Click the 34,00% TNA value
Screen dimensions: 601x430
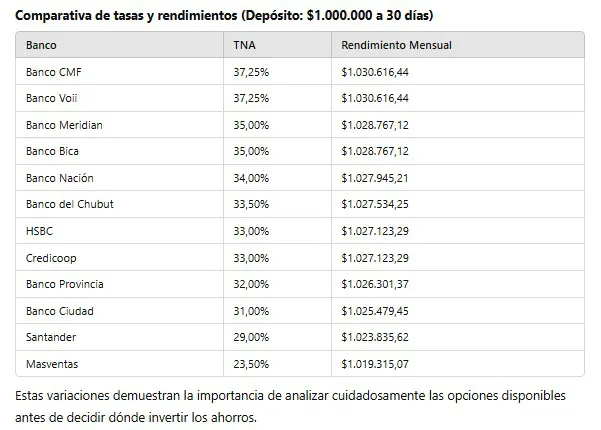251,178
